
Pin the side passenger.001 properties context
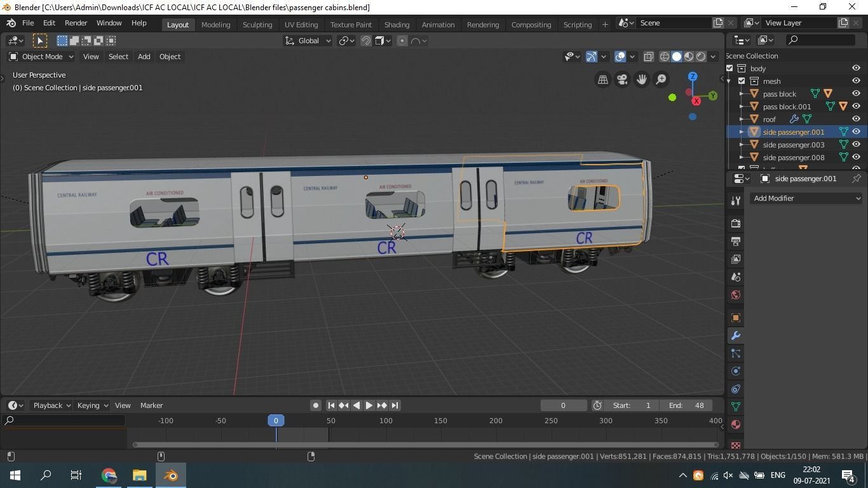856,179
